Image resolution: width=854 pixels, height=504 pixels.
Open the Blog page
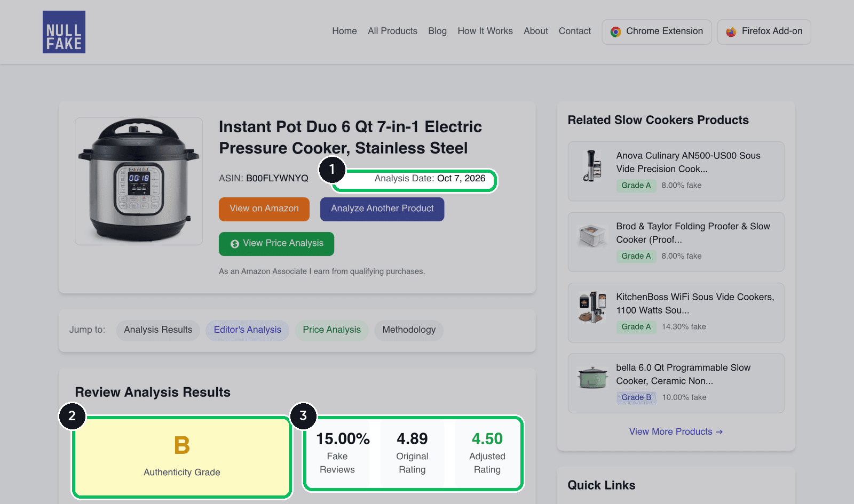tap(437, 31)
